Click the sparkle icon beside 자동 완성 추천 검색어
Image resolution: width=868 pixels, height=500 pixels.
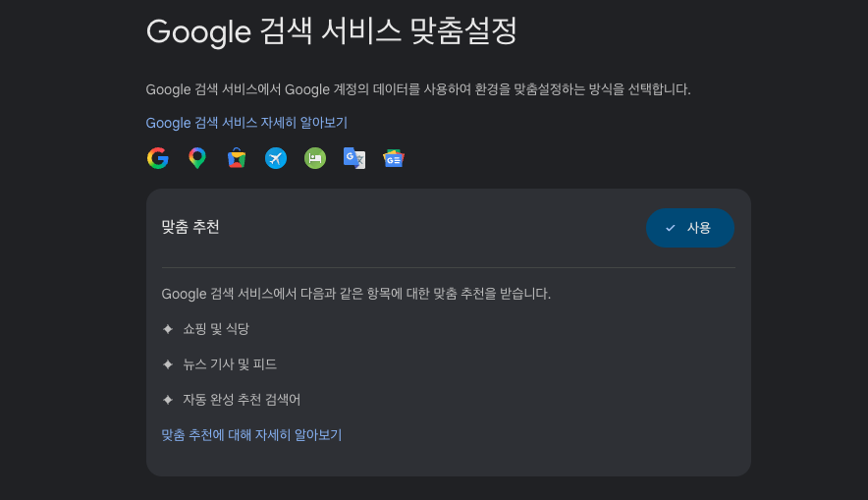pos(168,400)
